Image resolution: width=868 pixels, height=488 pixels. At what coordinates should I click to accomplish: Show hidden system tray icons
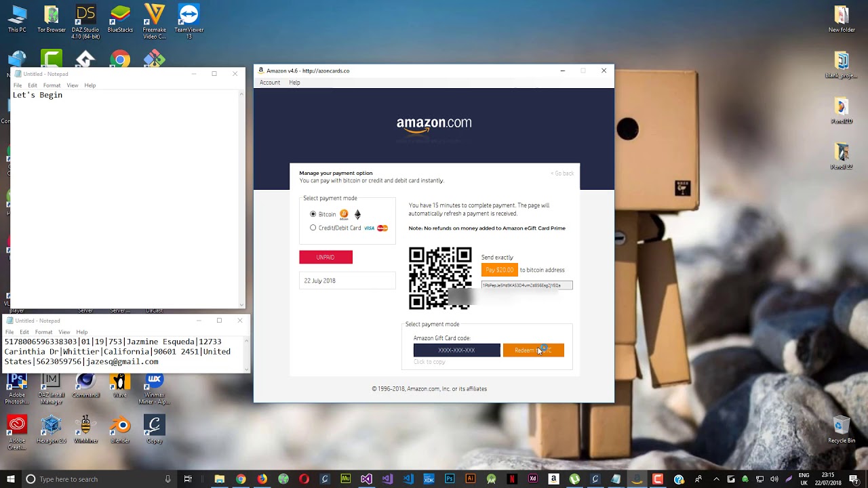click(716, 479)
